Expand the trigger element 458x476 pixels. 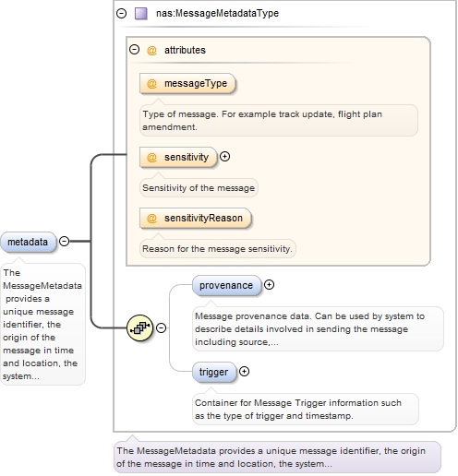click(244, 372)
